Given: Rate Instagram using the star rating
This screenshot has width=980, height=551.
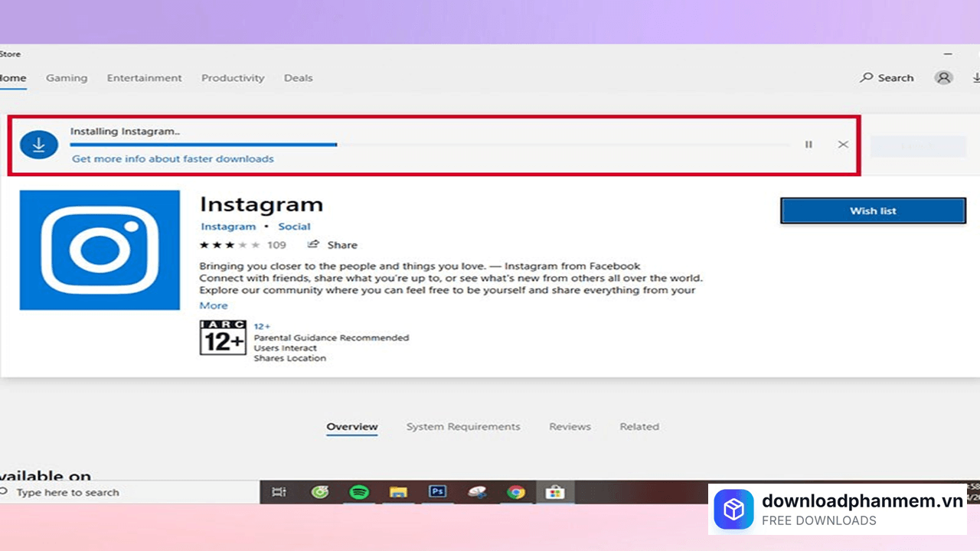Looking at the screenshot, I should click(x=229, y=244).
